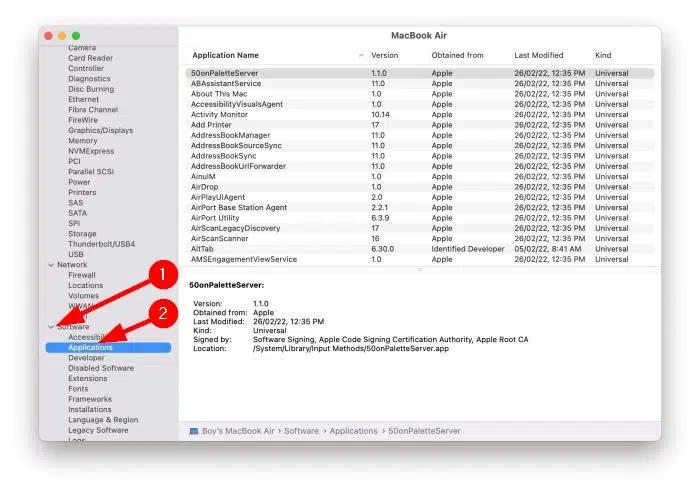Select the AirDrop row
Screen dimensions: 700x492
pos(420,187)
